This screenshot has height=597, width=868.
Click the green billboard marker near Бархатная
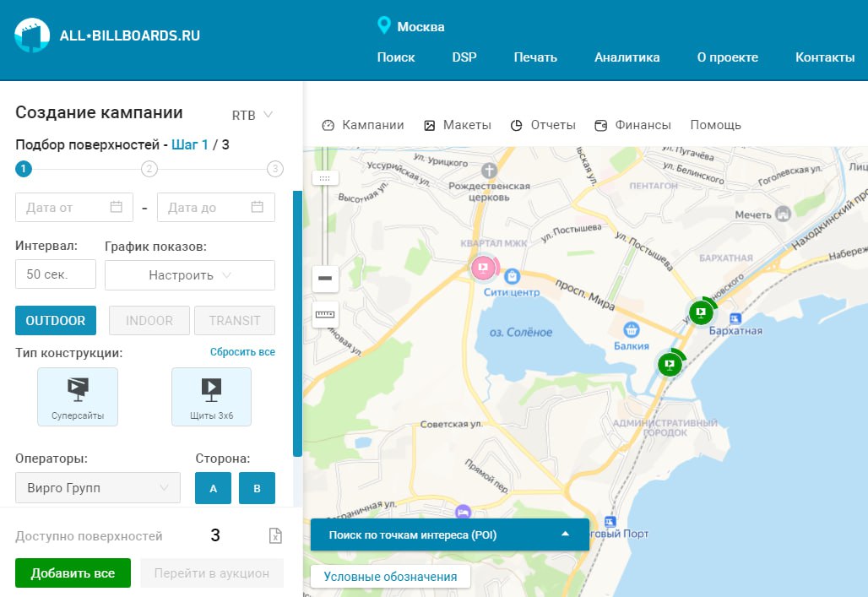point(701,312)
